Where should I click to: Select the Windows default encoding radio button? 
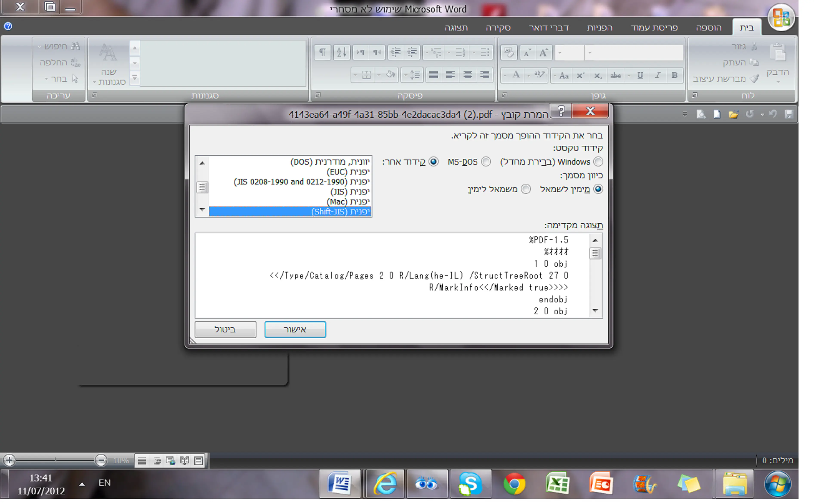pyautogui.click(x=598, y=162)
